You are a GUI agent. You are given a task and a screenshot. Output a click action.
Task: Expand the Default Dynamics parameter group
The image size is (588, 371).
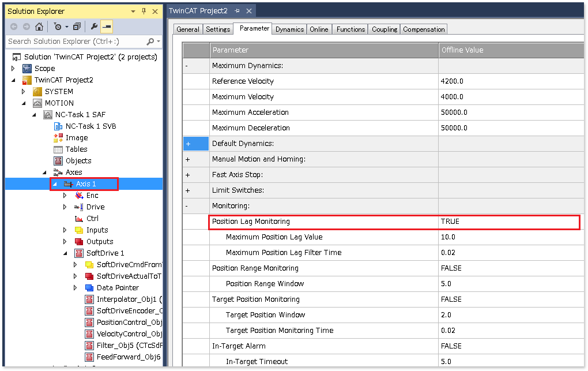click(189, 144)
